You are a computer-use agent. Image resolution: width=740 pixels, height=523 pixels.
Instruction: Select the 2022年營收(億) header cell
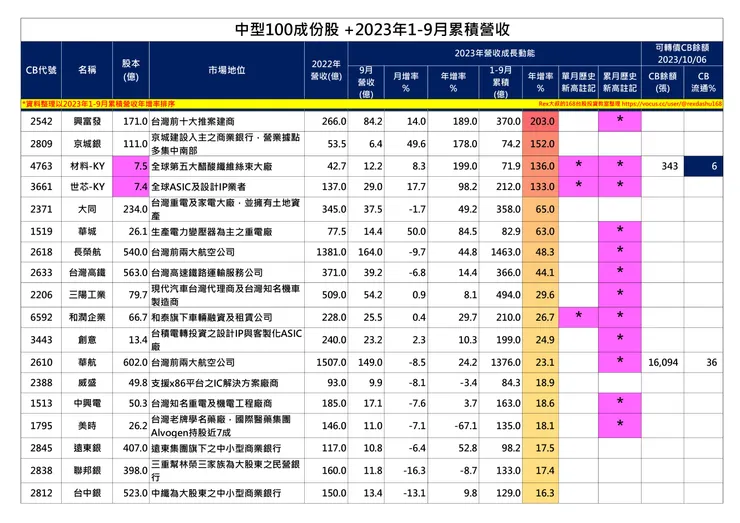pyautogui.click(x=326, y=70)
